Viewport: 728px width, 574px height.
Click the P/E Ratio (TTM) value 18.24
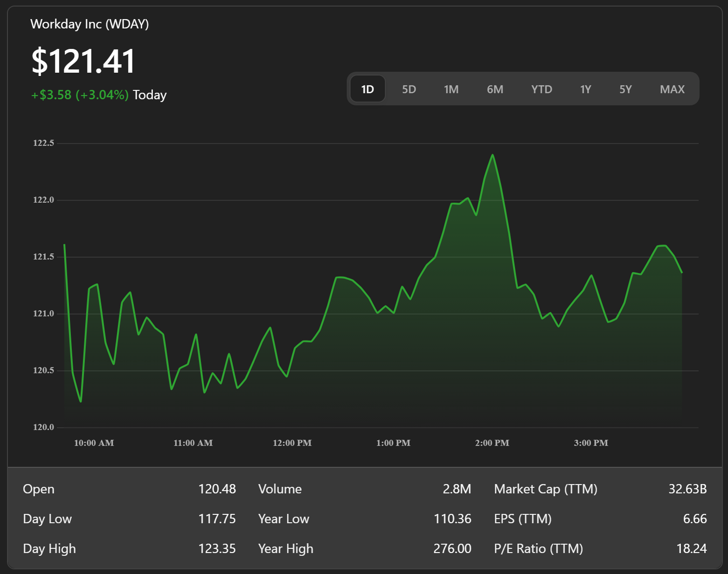[x=692, y=548]
